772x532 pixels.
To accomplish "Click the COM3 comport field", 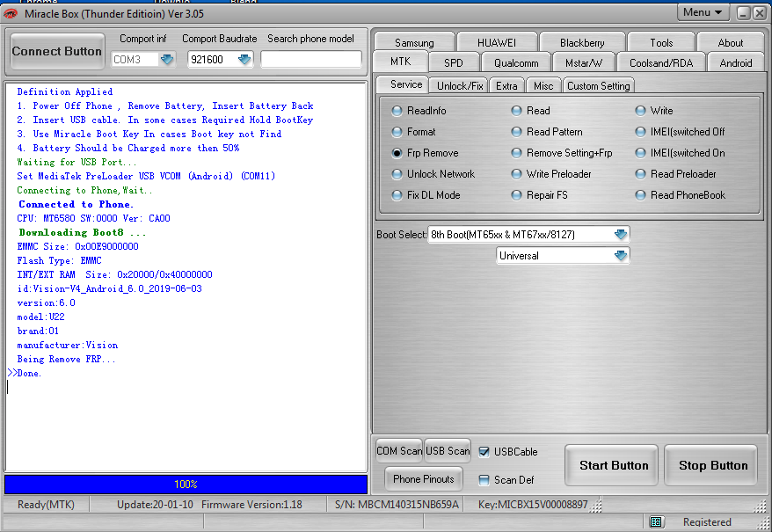I will [x=135, y=60].
